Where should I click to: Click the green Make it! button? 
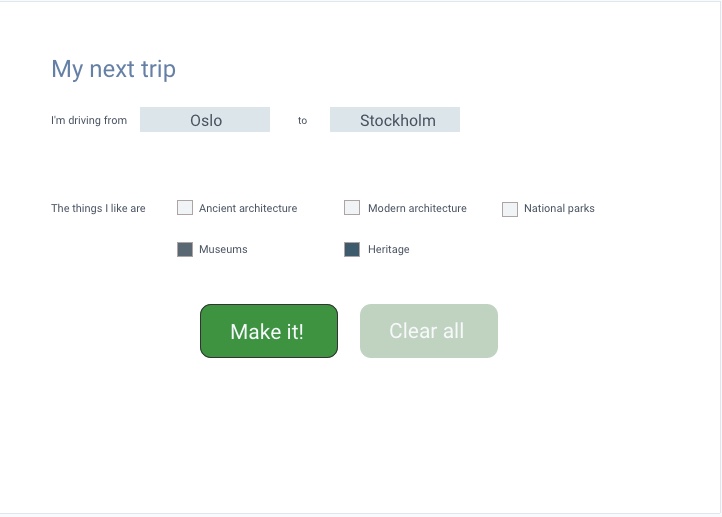pyautogui.click(x=269, y=331)
